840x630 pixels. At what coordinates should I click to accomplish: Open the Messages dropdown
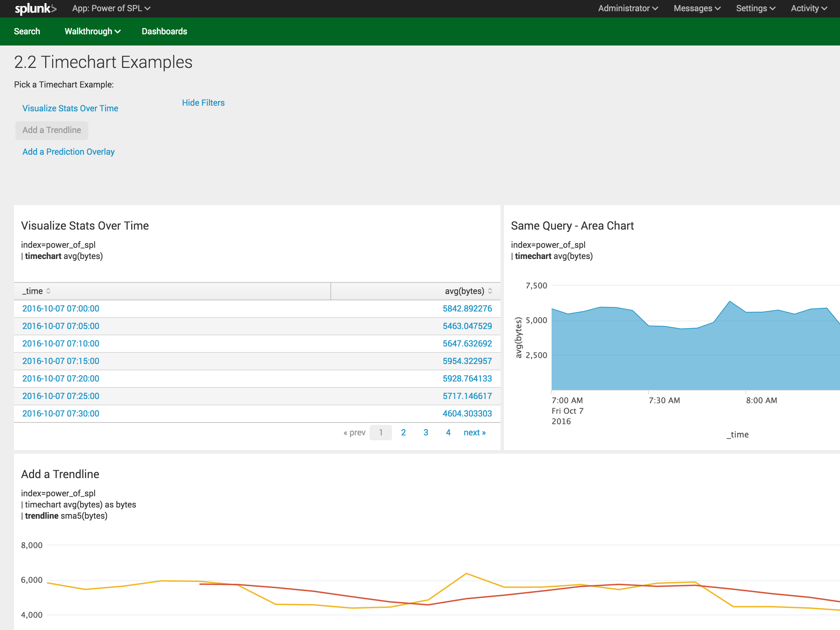click(697, 8)
